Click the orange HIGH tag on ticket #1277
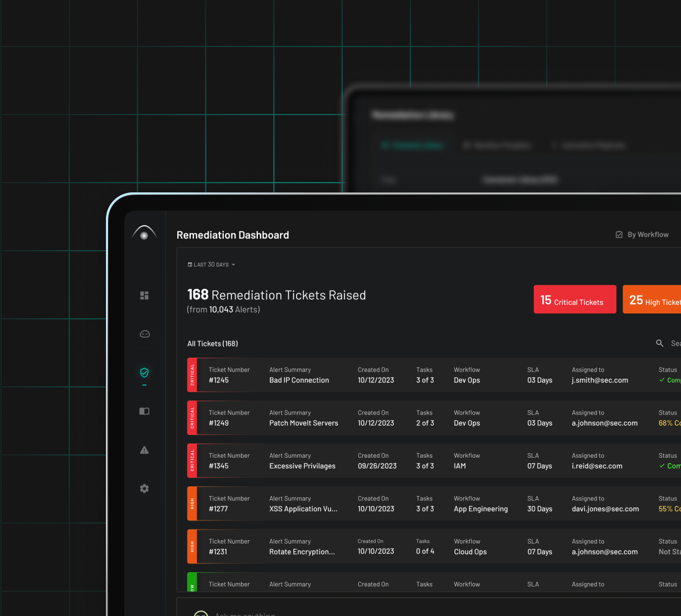This screenshot has width=681, height=616. (192, 504)
